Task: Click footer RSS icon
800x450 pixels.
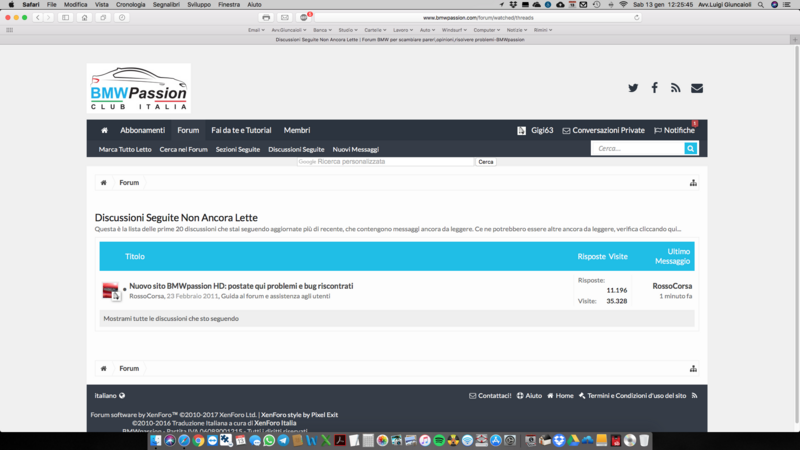Action: click(x=694, y=395)
